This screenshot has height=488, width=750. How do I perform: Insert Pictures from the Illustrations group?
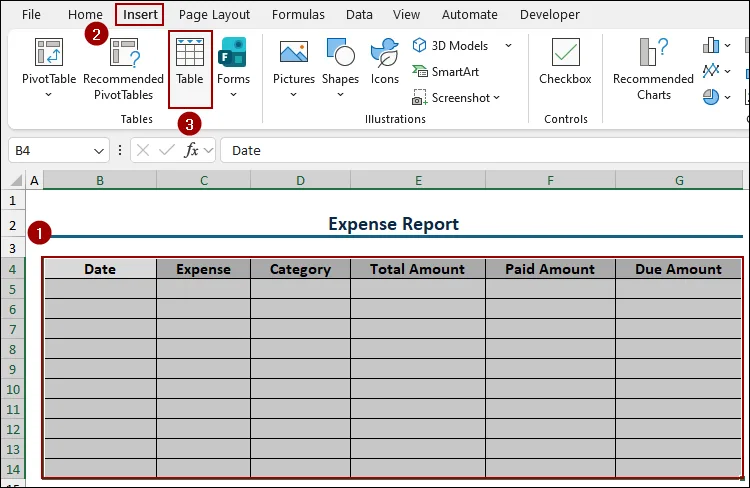click(x=294, y=61)
